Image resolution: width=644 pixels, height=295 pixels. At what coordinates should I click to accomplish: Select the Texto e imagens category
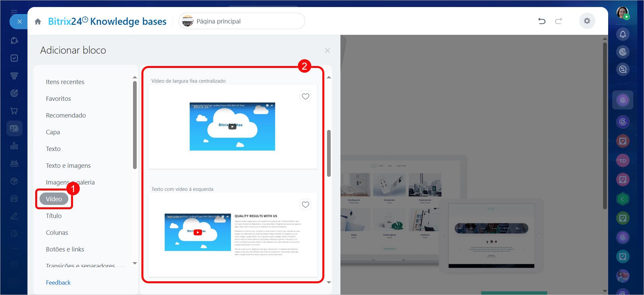[x=68, y=166]
